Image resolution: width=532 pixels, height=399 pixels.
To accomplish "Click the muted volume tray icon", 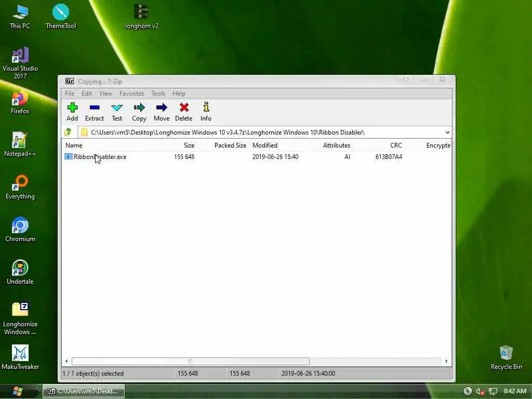I will click(x=480, y=391).
